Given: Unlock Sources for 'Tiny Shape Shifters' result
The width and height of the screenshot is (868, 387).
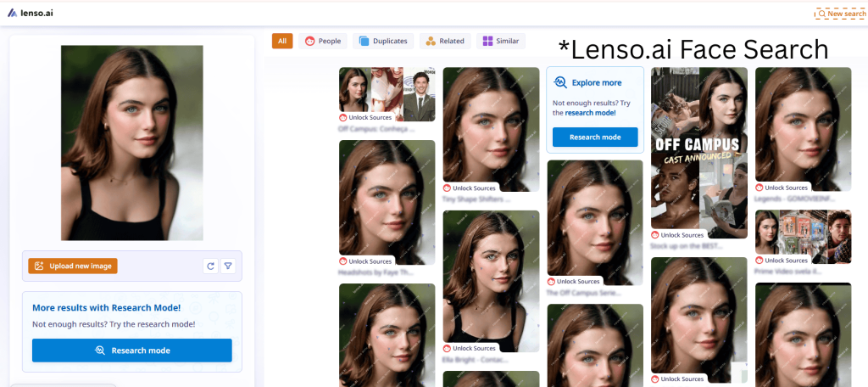Looking at the screenshot, I should (470, 188).
